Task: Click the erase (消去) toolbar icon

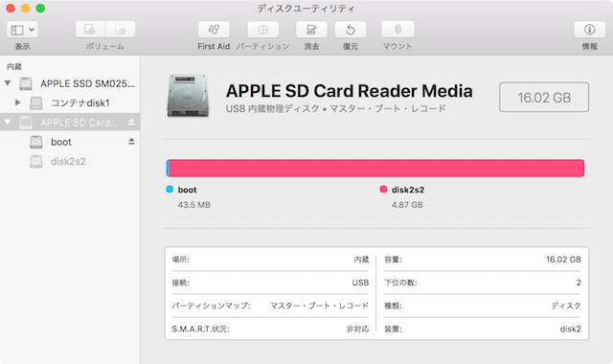Action: [x=311, y=30]
